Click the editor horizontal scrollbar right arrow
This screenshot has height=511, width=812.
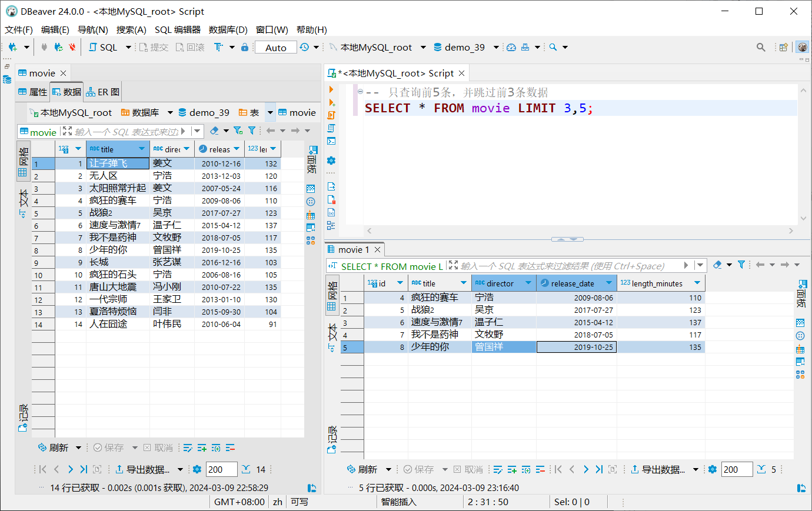[791, 231]
